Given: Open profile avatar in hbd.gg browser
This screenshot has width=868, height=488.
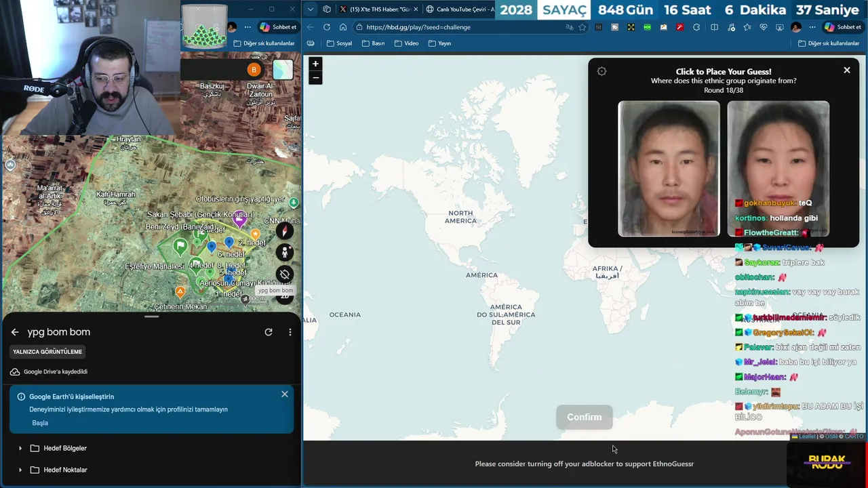Looking at the screenshot, I should (796, 27).
